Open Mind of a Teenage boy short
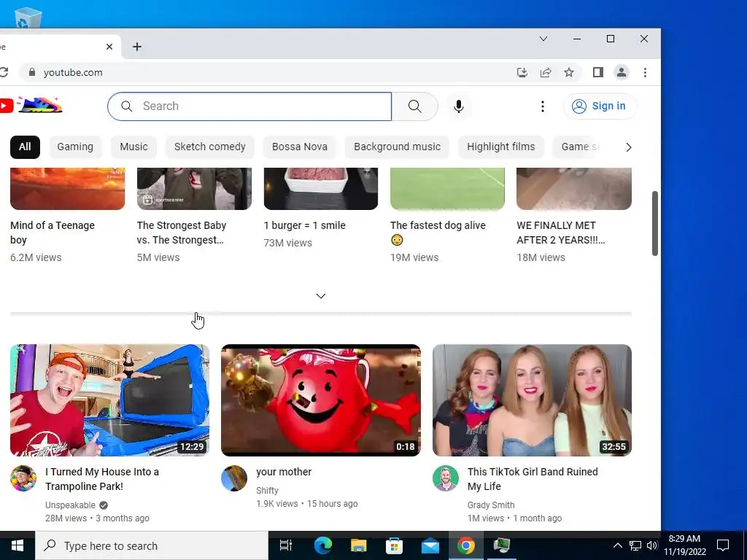 pos(53,233)
